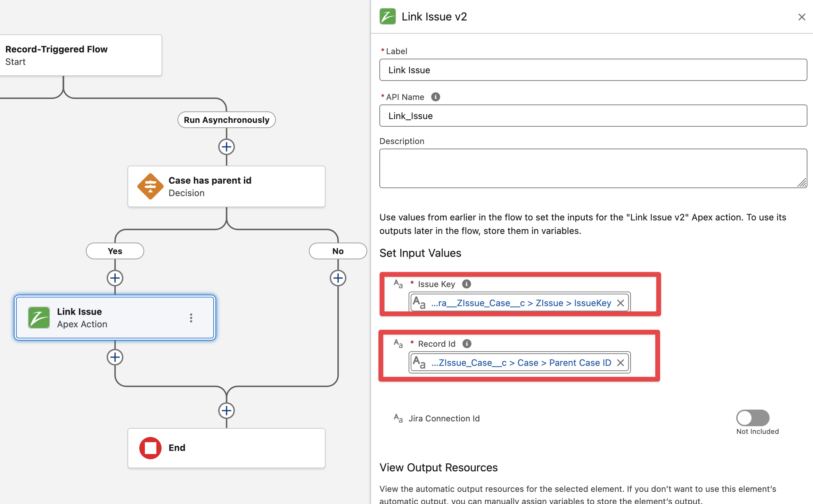This screenshot has height=504, width=813.
Task: Click the Issue Key info icon
Action: click(467, 284)
